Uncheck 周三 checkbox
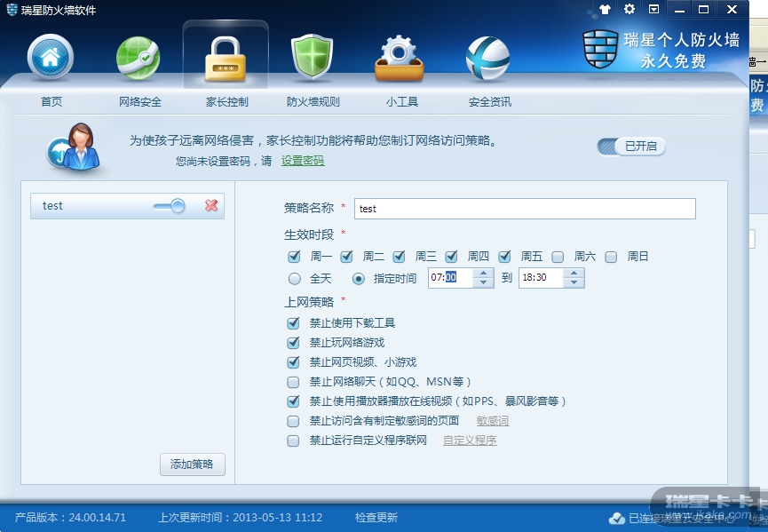This screenshot has width=768, height=532. pos(400,256)
